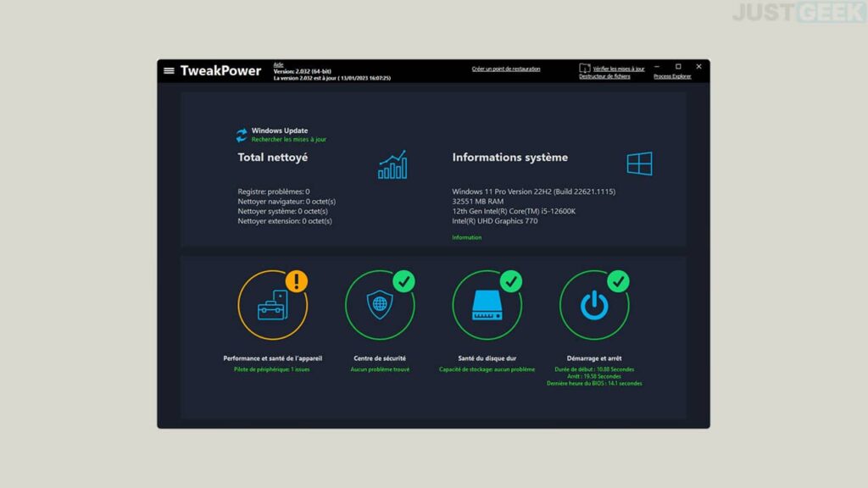Open the green Information link
868x488 pixels.
point(467,237)
